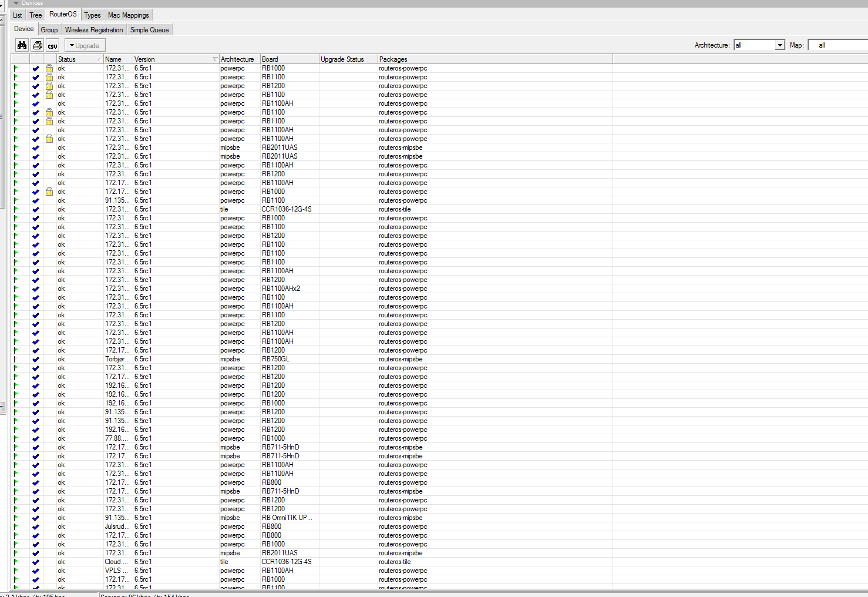Sort by the Packages column header
The width and height of the screenshot is (868, 597).
(495, 59)
